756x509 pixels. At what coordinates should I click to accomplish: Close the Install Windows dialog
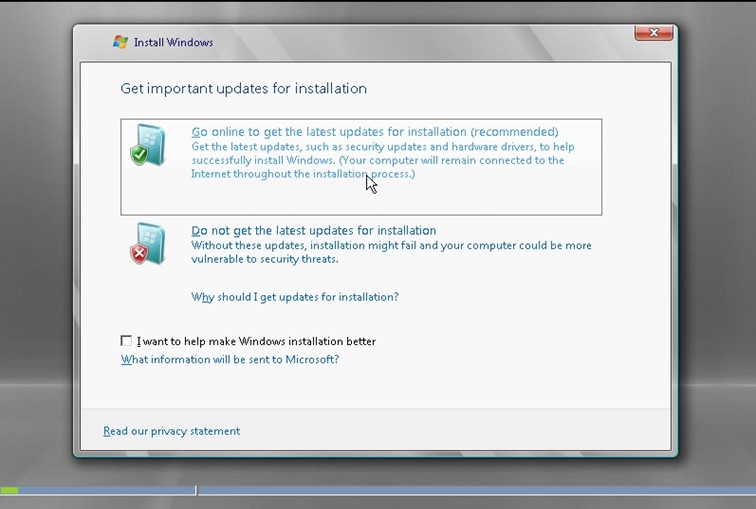tap(653, 33)
